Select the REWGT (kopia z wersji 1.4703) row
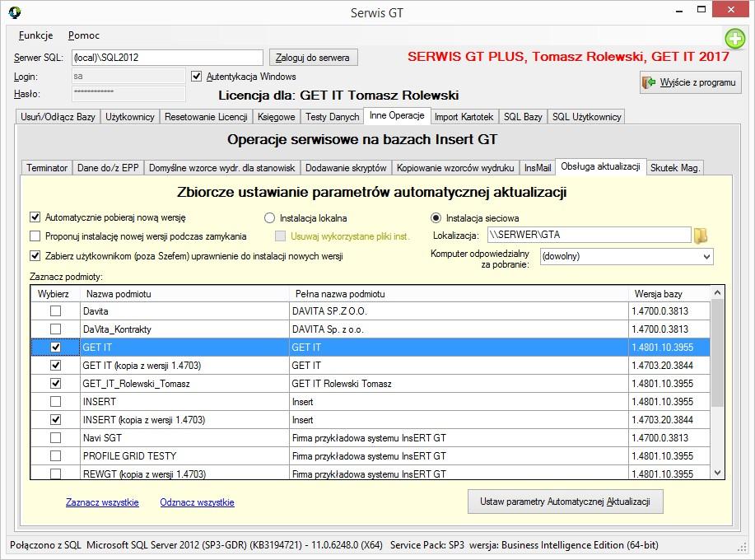This screenshot has height=560, width=755. 370,474
